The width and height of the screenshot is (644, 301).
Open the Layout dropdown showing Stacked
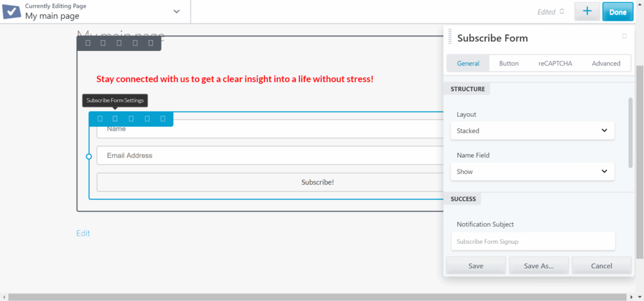(x=532, y=131)
